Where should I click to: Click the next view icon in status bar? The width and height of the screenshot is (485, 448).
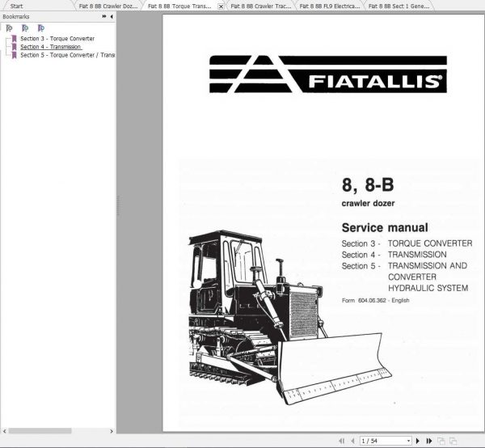tap(453, 441)
